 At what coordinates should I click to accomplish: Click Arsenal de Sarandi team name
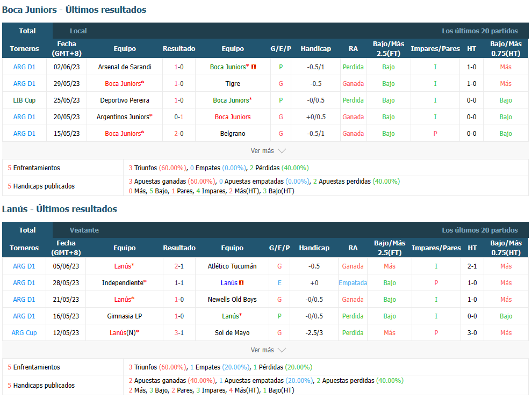pyautogui.click(x=125, y=67)
